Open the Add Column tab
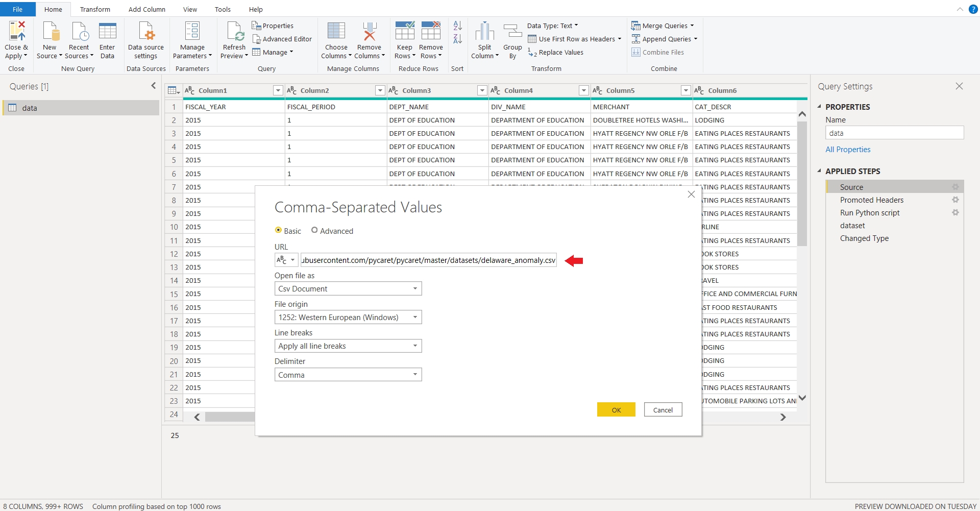The height and width of the screenshot is (511, 980). click(x=146, y=9)
